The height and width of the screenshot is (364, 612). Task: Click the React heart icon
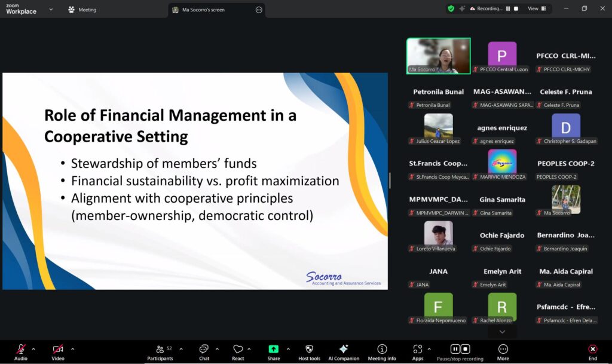(x=238, y=350)
